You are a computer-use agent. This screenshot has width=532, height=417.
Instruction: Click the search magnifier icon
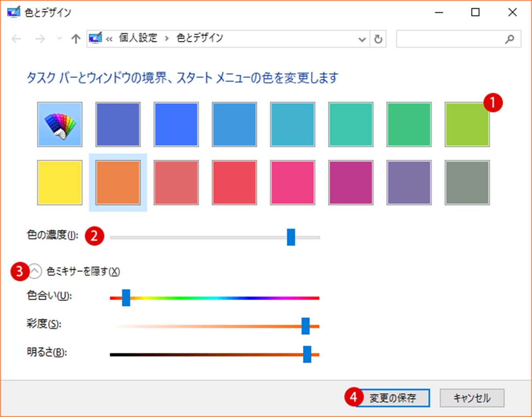click(x=510, y=39)
